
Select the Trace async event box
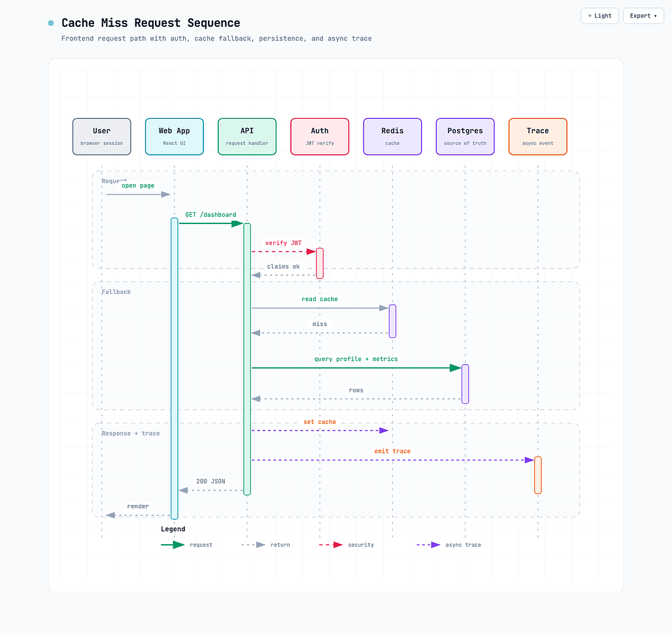coord(538,137)
